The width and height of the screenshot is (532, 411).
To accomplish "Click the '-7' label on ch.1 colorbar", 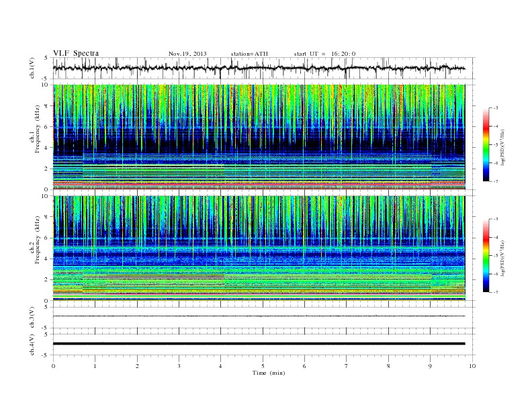I will (x=496, y=181).
